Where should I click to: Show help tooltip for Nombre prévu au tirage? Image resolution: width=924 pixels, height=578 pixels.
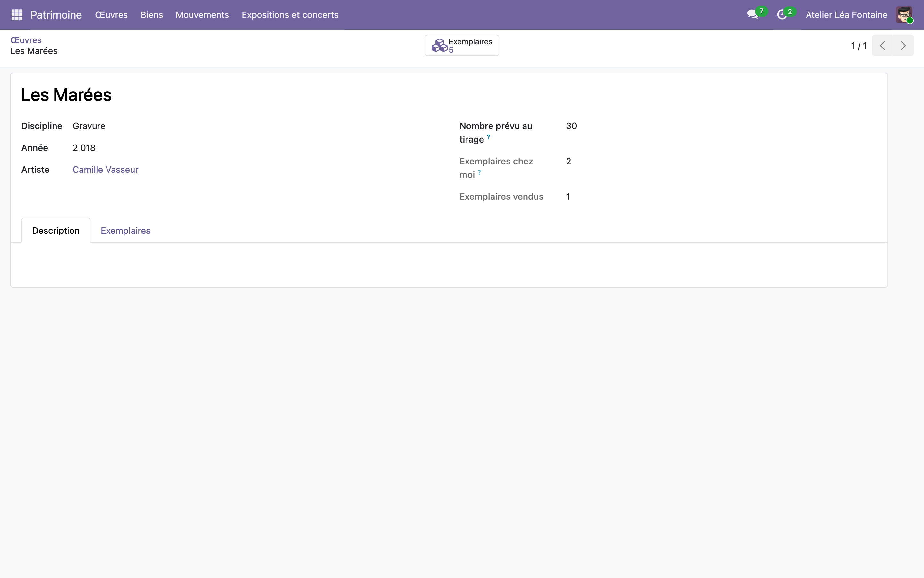[488, 137]
